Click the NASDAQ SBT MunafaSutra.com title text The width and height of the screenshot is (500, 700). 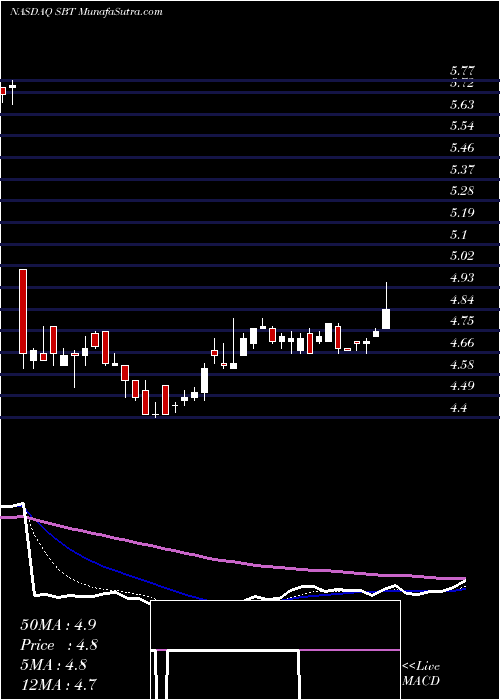click(86, 12)
